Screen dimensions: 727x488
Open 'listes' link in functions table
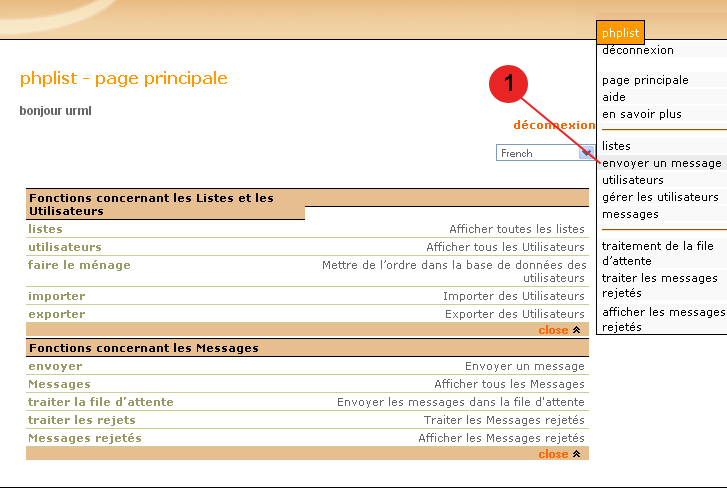[45, 229]
